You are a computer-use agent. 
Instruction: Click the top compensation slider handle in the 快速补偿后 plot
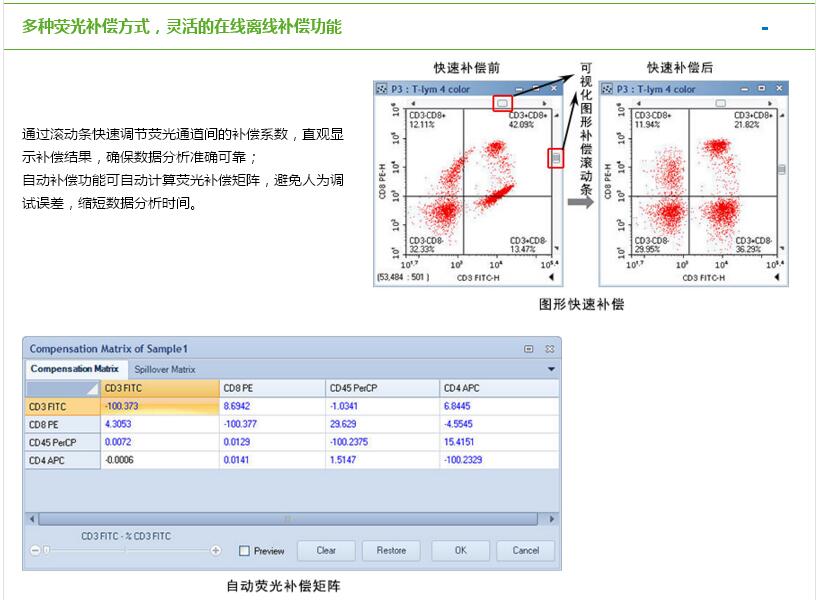pos(720,103)
